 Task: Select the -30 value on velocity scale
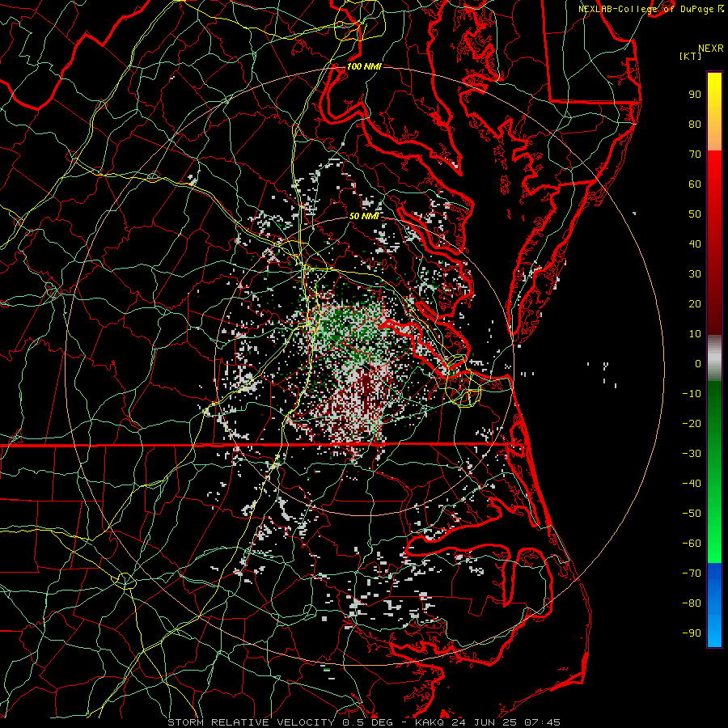point(692,454)
